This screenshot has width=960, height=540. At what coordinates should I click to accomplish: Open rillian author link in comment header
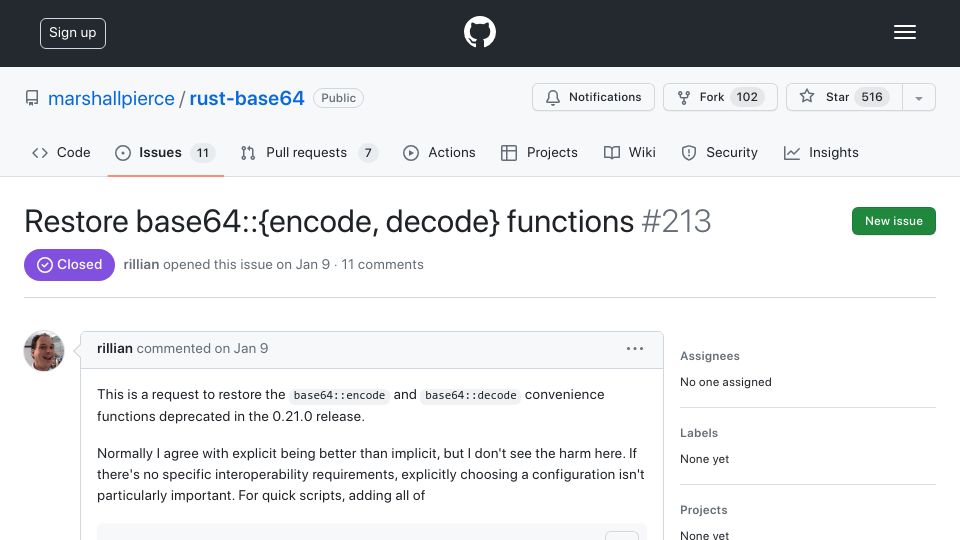click(x=114, y=348)
